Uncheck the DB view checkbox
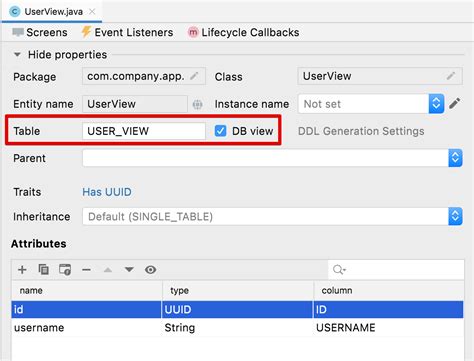This screenshot has height=361, width=474. 220,131
